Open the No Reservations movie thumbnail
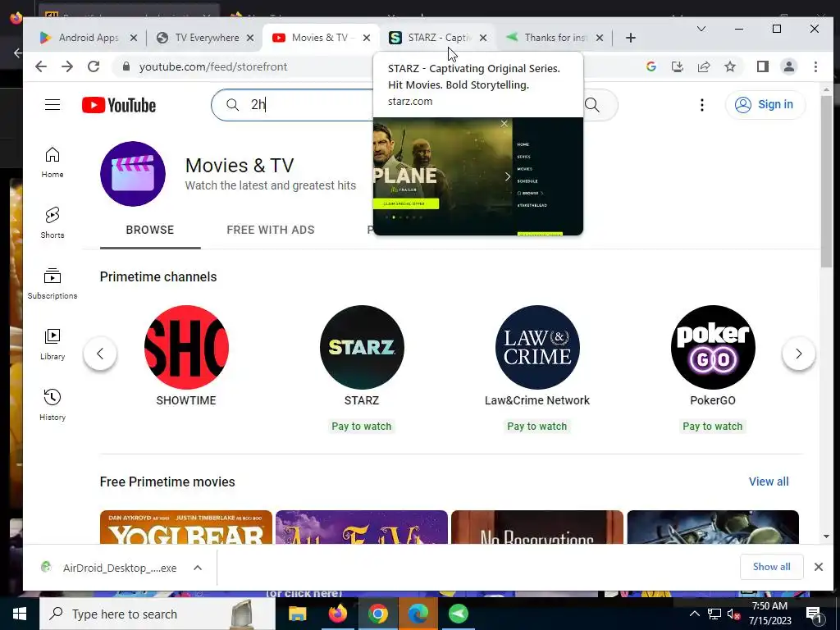The image size is (840, 630). click(x=536, y=527)
